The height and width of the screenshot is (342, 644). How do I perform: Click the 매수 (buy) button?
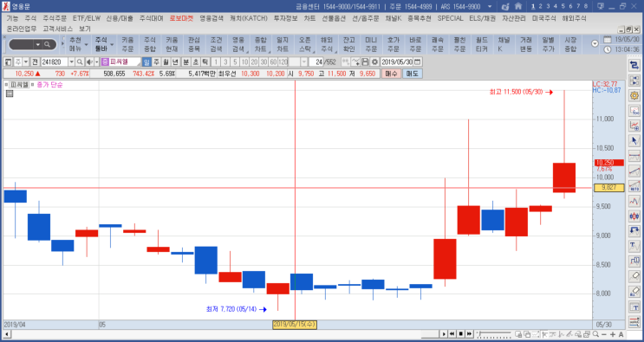(391, 74)
